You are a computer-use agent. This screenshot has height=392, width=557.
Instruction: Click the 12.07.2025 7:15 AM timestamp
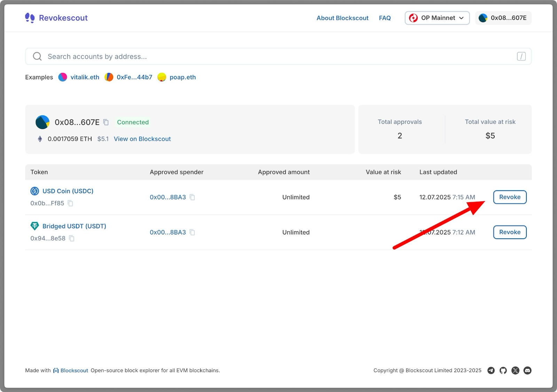tap(447, 197)
